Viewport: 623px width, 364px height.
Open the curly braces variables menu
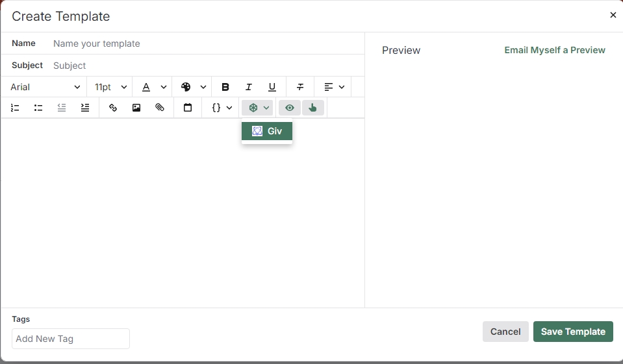[x=222, y=108]
